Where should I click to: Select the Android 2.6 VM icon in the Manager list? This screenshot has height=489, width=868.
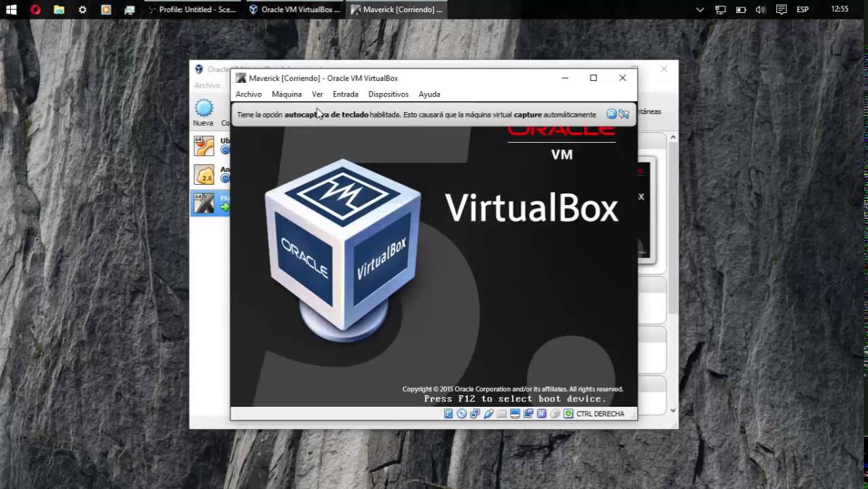point(204,175)
